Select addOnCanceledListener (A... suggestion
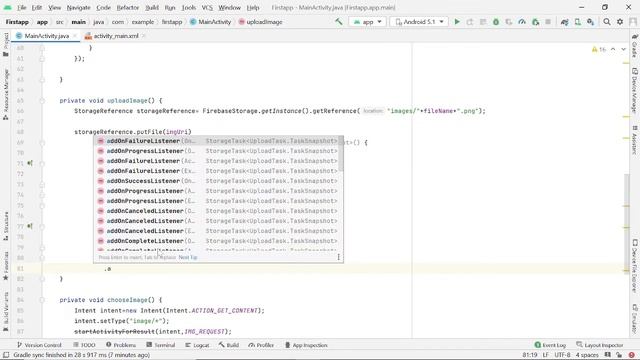The height and width of the screenshot is (360, 640). click(218, 221)
